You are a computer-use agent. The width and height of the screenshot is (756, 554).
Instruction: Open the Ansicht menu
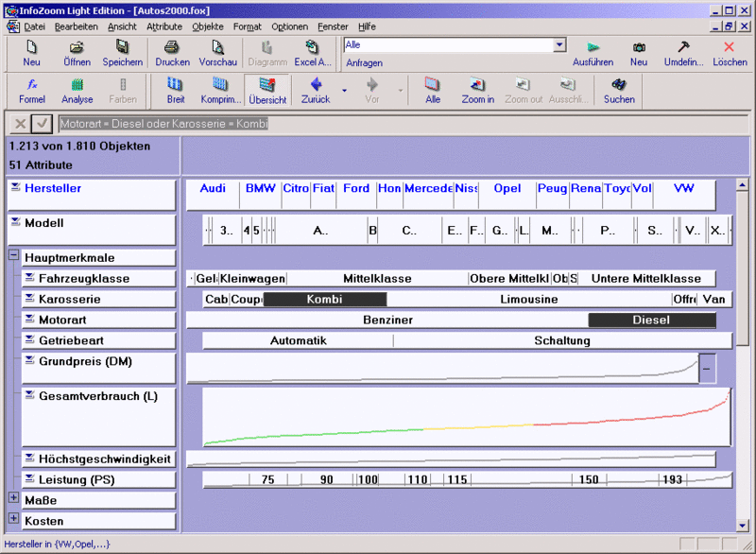122,27
